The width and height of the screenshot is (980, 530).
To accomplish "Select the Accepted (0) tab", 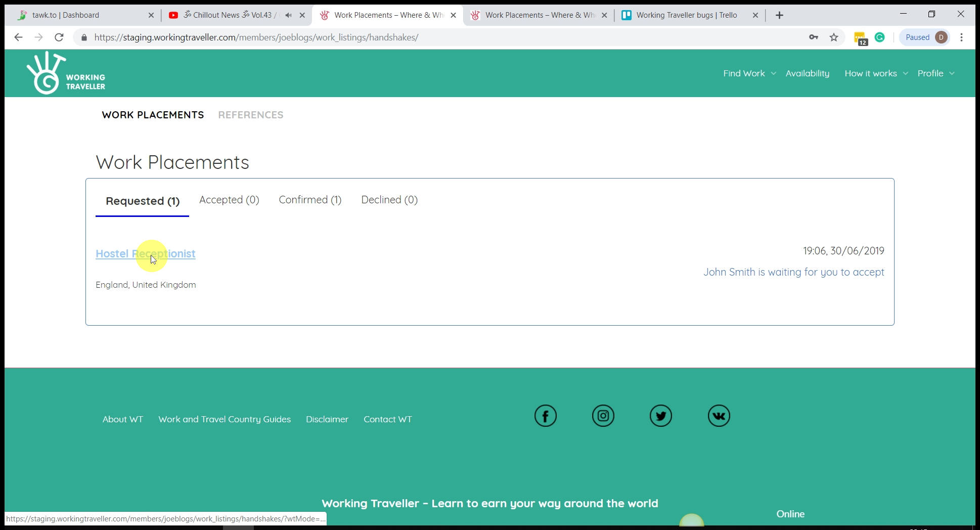I will (229, 200).
